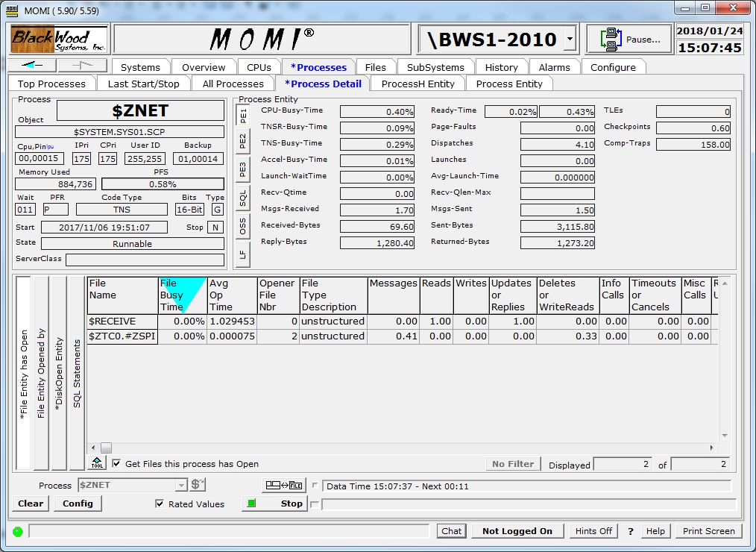Switch to the Alarms tab
The height and width of the screenshot is (552, 756).
[x=554, y=67]
